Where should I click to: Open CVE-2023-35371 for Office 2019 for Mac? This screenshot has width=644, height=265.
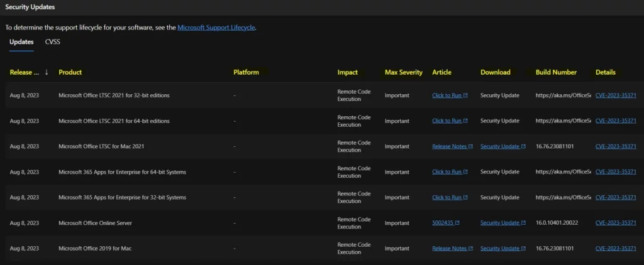click(x=616, y=248)
